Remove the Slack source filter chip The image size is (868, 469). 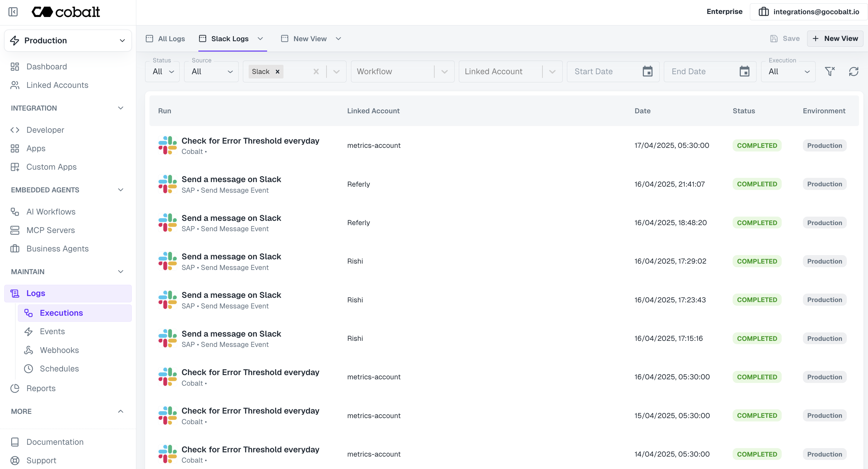[277, 71]
